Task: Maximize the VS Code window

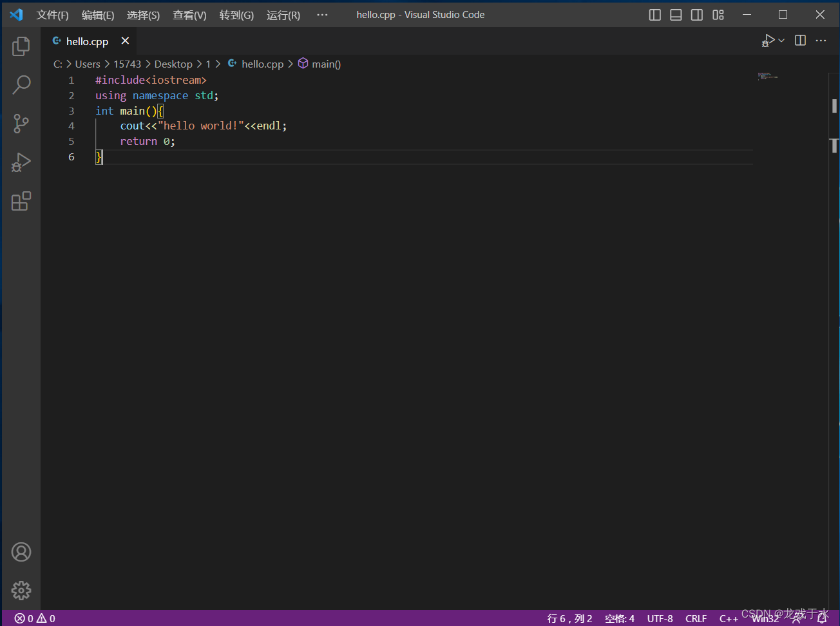Action: pyautogui.click(x=783, y=14)
